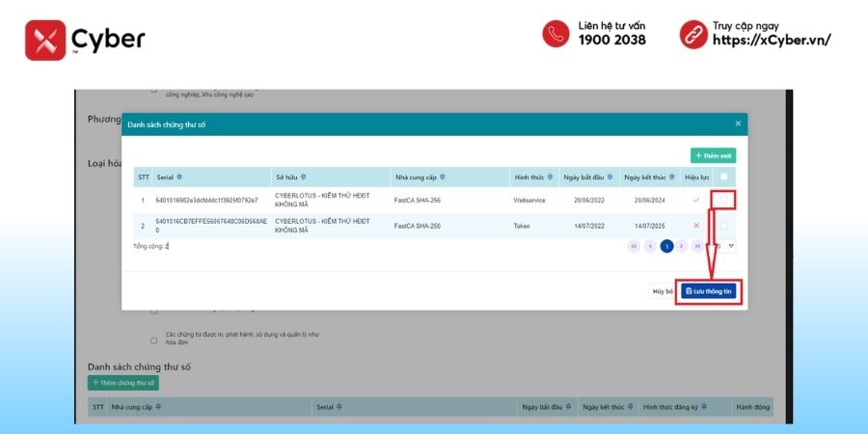Screen dimensions: 868x434
Task: Click the Webservice cell in row 1
Action: [529, 201]
